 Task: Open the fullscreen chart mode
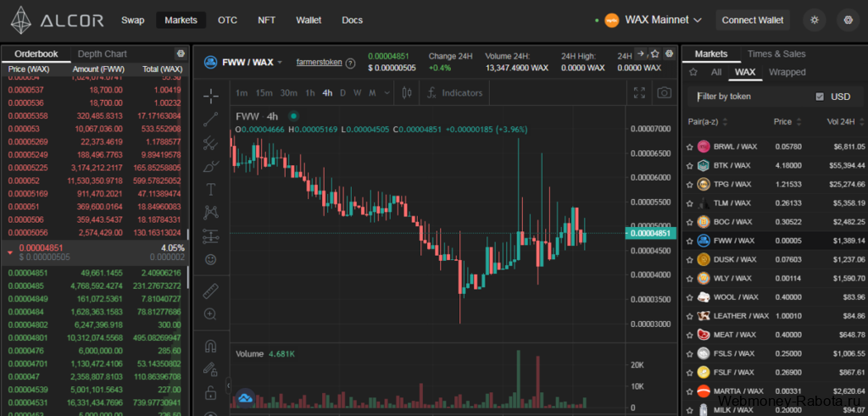coord(639,93)
